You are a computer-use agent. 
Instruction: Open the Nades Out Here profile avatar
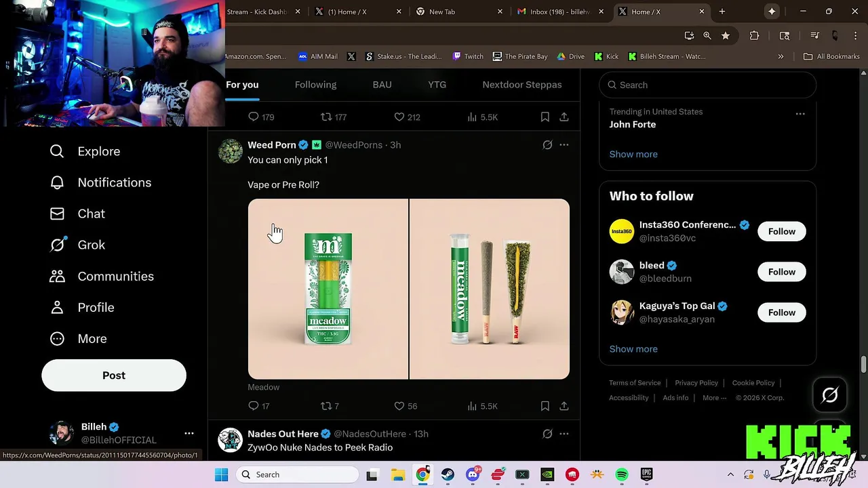pyautogui.click(x=230, y=440)
